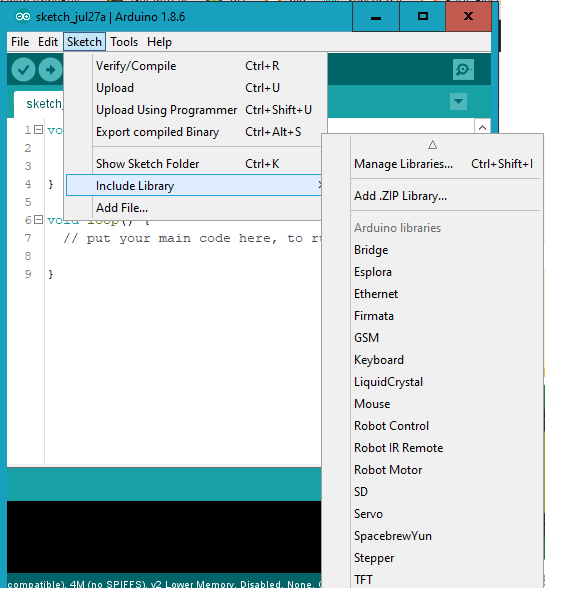
Task: Open the Include Library submenu
Action: tap(194, 186)
